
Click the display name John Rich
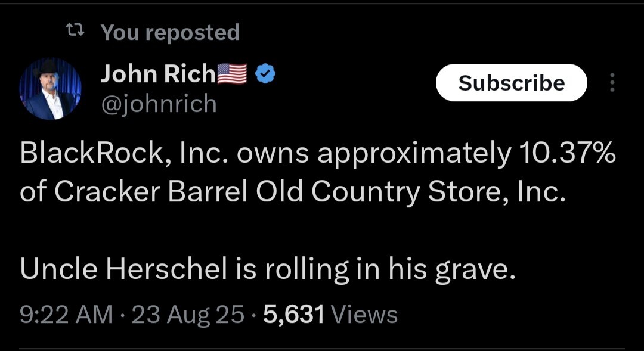pos(158,74)
